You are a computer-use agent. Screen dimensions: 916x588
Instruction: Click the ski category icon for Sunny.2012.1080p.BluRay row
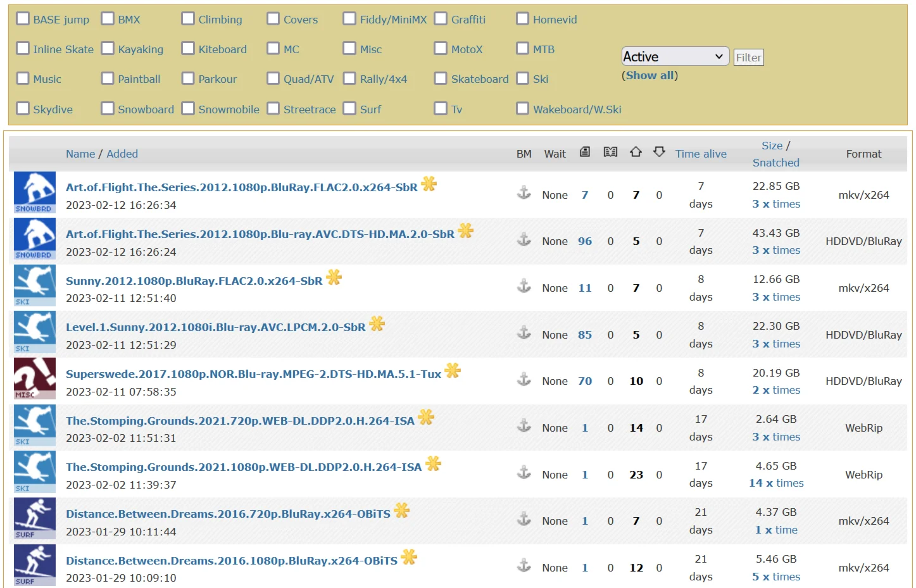click(x=35, y=285)
